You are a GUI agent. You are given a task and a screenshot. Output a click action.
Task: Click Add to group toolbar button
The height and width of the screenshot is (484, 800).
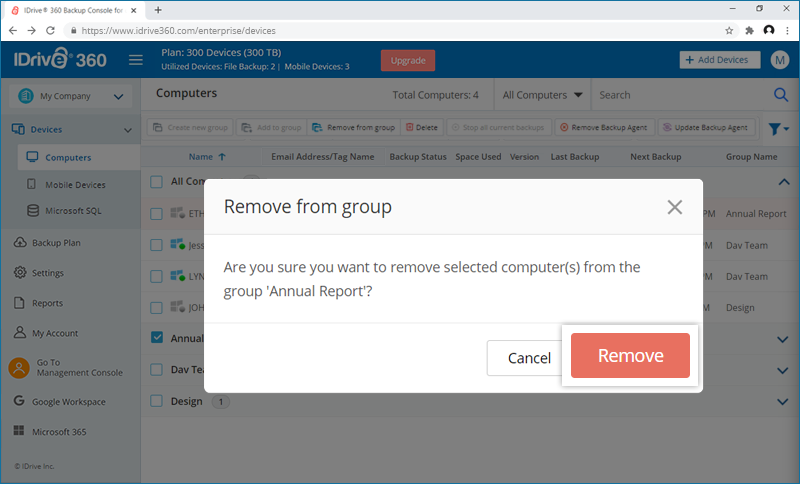271,128
